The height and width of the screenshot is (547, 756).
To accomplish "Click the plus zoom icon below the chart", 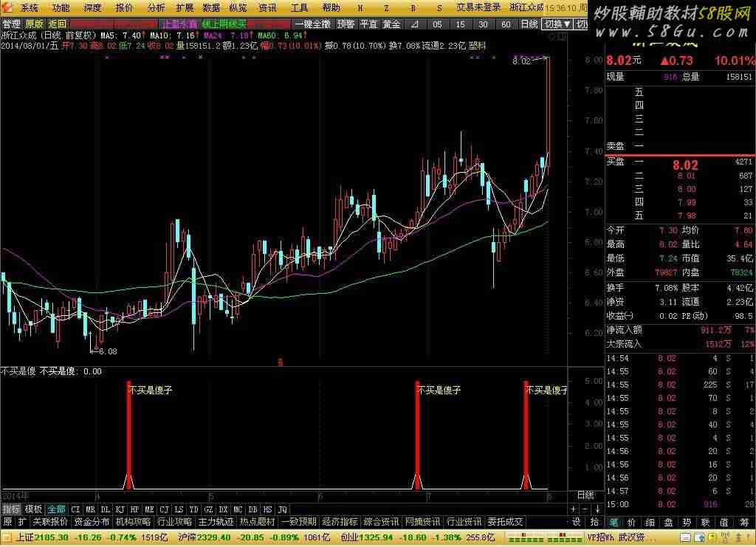I will point(574,509).
